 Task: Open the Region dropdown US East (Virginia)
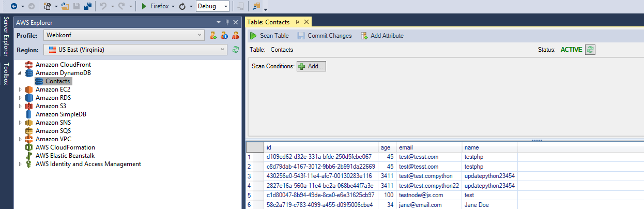click(135, 50)
